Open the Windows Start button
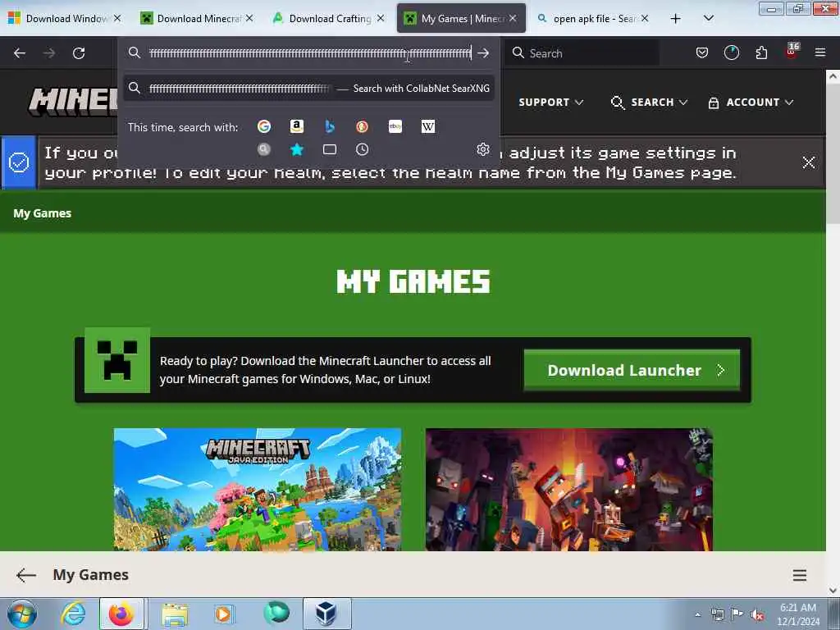Screen dimensions: 840x630 (x=22, y=614)
